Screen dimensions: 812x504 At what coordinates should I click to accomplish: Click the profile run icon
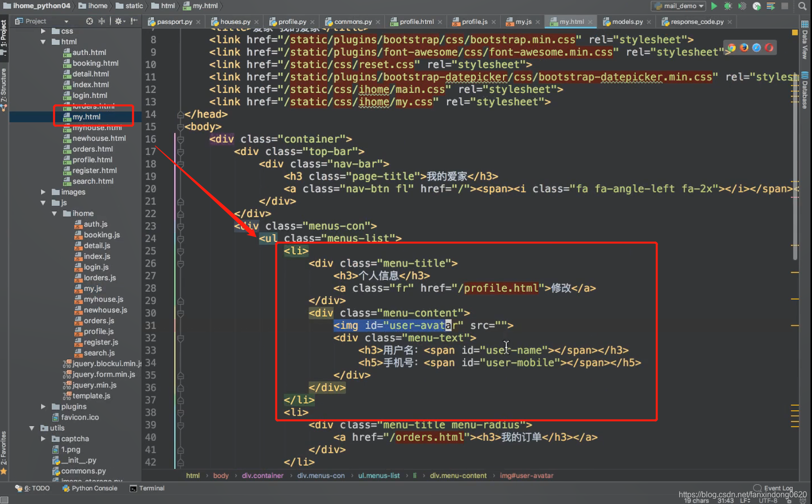click(x=756, y=6)
